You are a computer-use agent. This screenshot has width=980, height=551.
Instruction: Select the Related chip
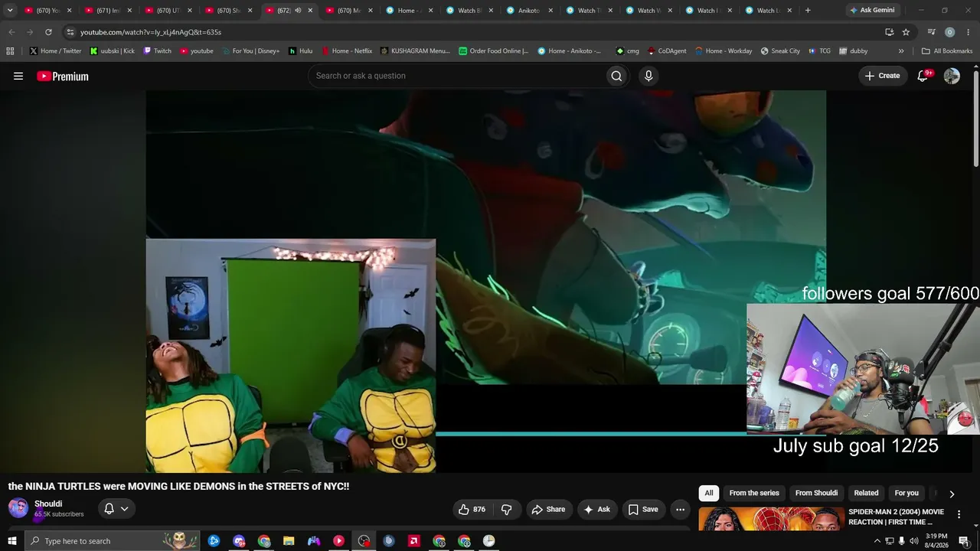(866, 493)
